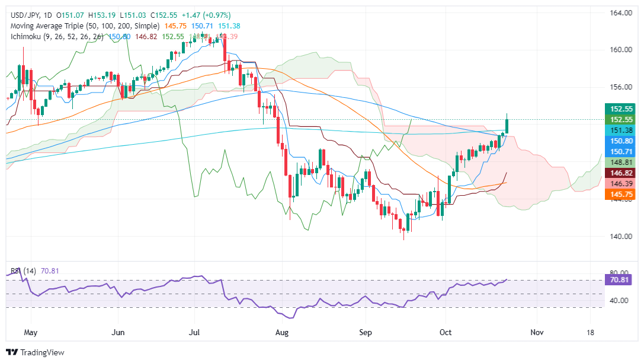Click the TradingView logo icon
644x363 pixels.
[12, 352]
